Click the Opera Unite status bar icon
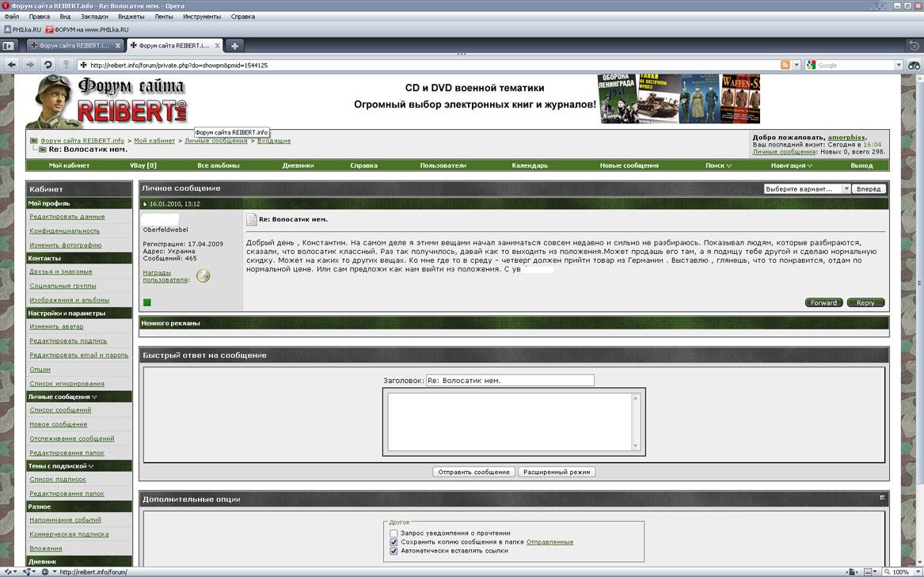 [x=29, y=571]
